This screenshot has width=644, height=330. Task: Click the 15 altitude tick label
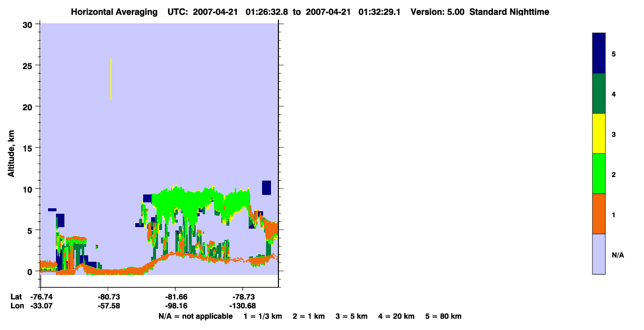coord(28,148)
